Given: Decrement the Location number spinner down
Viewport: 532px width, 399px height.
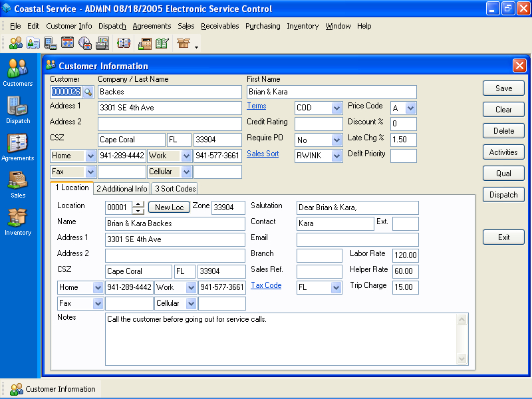Looking at the screenshot, I should click(138, 211).
